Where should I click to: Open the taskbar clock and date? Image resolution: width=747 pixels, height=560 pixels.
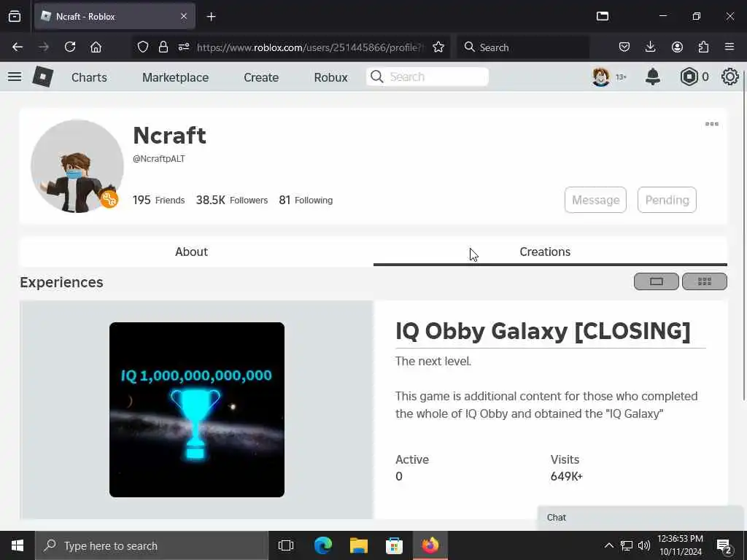point(681,545)
